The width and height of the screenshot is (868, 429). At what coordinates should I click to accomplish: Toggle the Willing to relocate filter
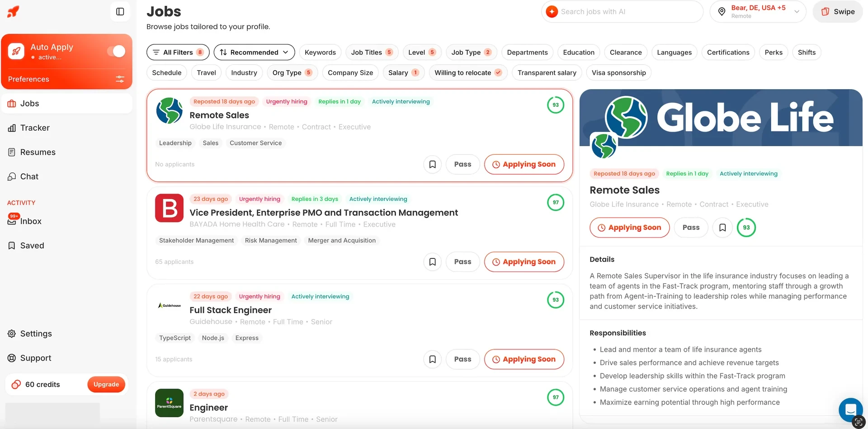pos(468,72)
